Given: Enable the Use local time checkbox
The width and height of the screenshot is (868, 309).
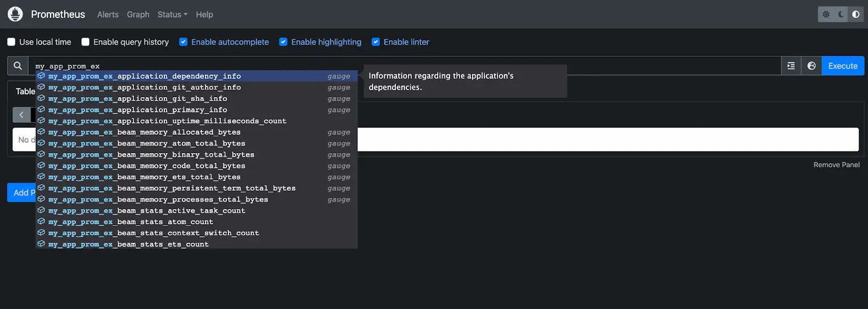Looking at the screenshot, I should tap(11, 42).
